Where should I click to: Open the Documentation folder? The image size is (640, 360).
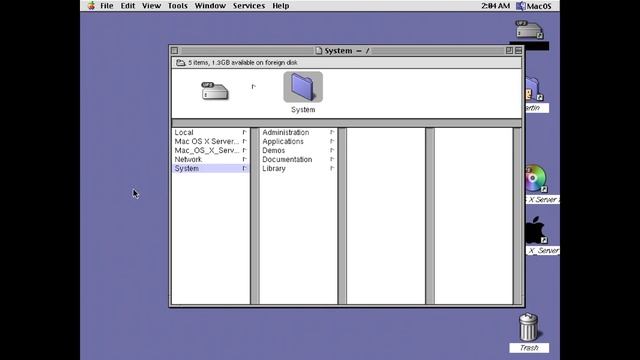click(x=298, y=159)
